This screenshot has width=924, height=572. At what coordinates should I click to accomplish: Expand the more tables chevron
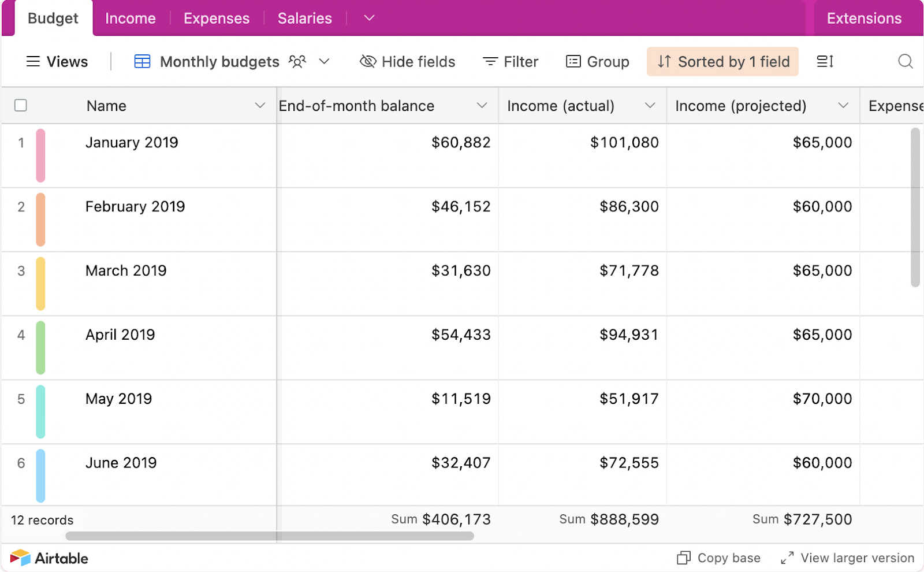(x=369, y=18)
